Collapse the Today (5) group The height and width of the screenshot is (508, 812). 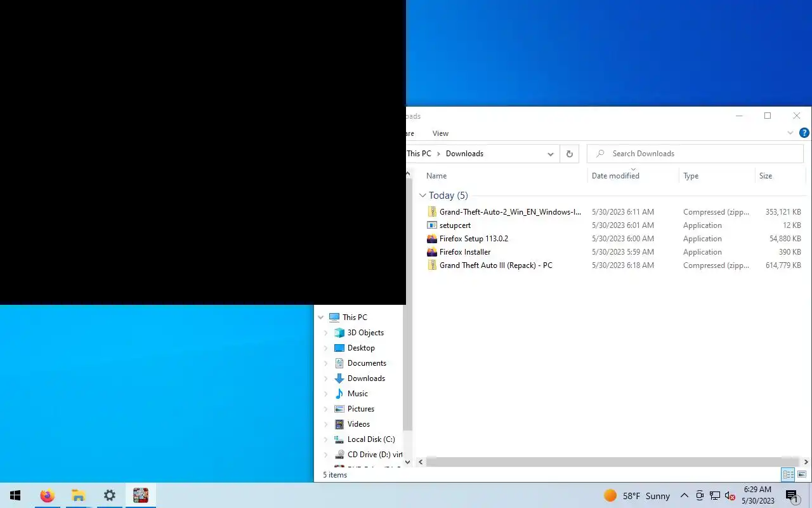(x=422, y=196)
